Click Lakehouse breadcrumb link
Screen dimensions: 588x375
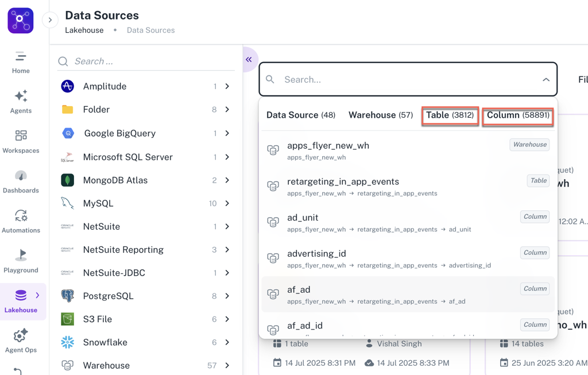click(84, 30)
